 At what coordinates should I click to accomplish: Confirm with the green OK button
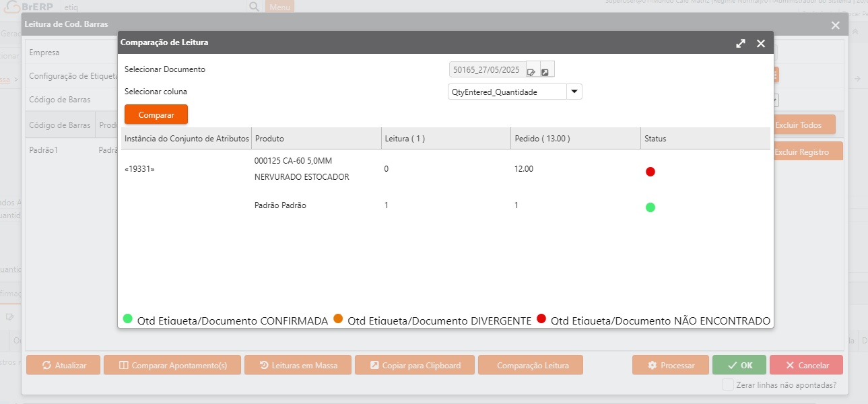coord(739,365)
